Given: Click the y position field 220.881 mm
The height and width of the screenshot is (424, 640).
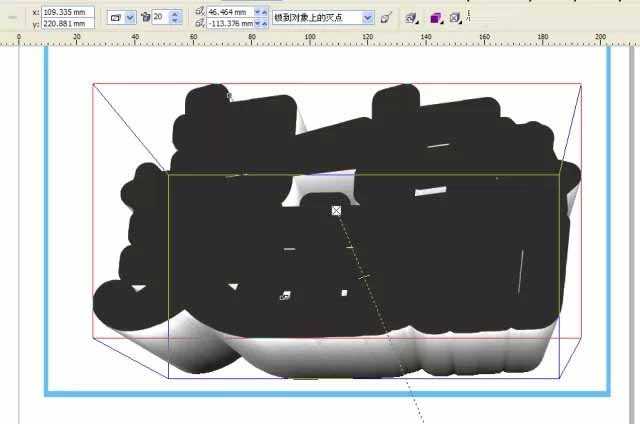Looking at the screenshot, I should (67, 23).
